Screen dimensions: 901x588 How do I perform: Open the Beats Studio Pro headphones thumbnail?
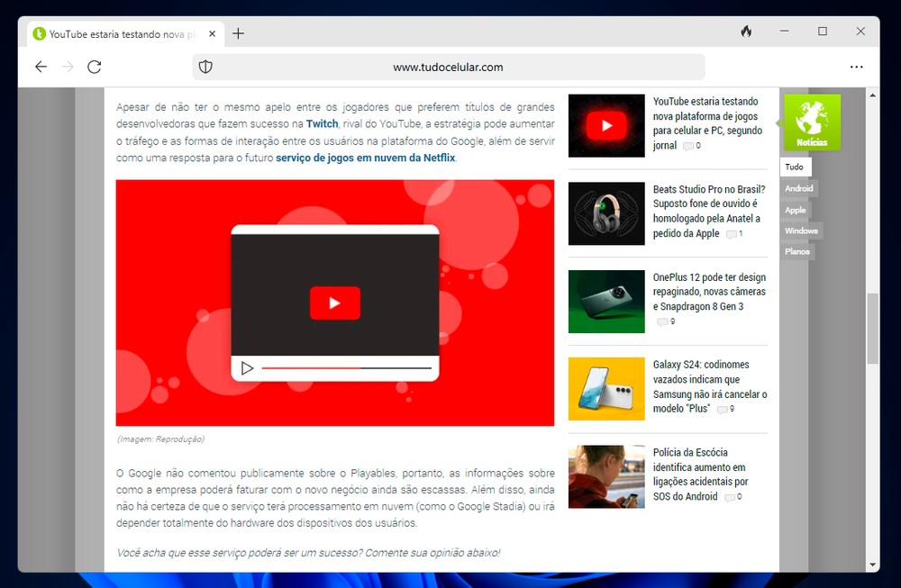pyautogui.click(x=606, y=213)
